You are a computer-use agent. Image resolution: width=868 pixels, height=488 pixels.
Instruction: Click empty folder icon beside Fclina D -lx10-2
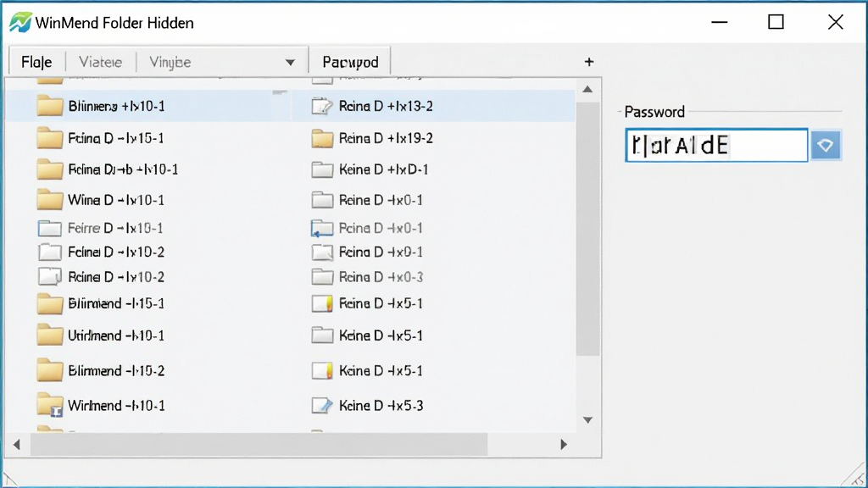coord(50,252)
